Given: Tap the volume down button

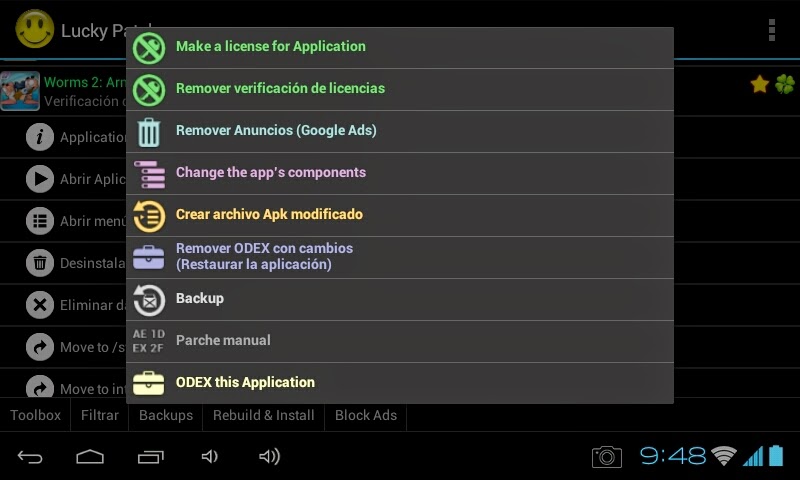Looking at the screenshot, I should [x=210, y=456].
